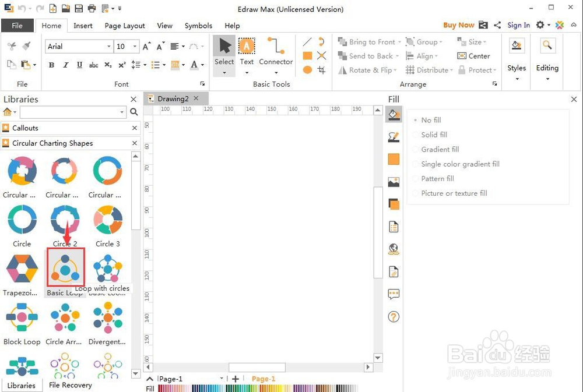Select the Gradient fill option
Screen dimensions: 583x392
(x=437, y=149)
